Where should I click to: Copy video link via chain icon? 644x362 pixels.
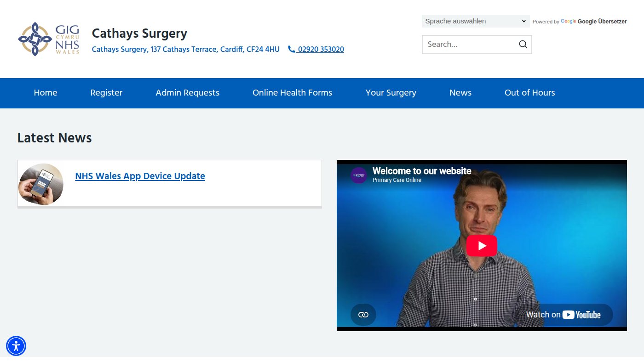coord(363,315)
